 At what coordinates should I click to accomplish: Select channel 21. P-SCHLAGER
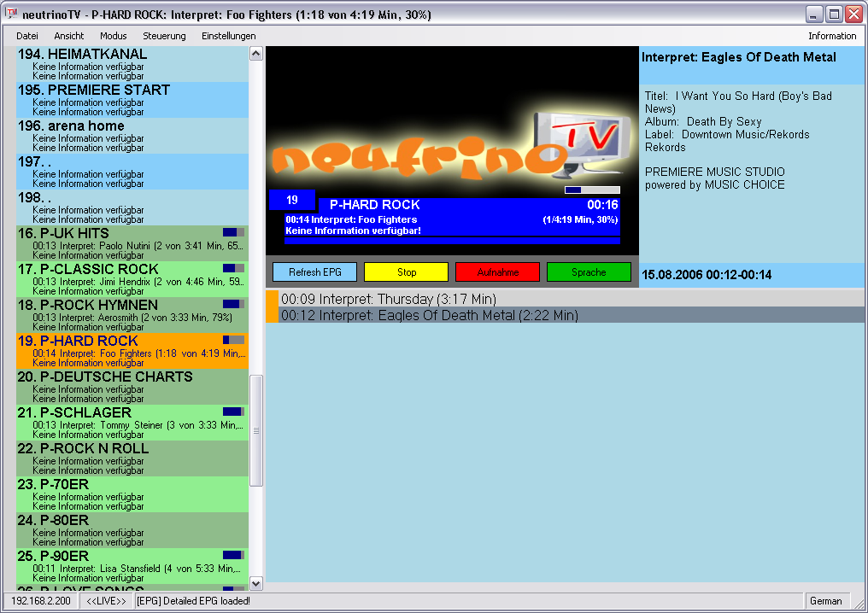(x=132, y=423)
